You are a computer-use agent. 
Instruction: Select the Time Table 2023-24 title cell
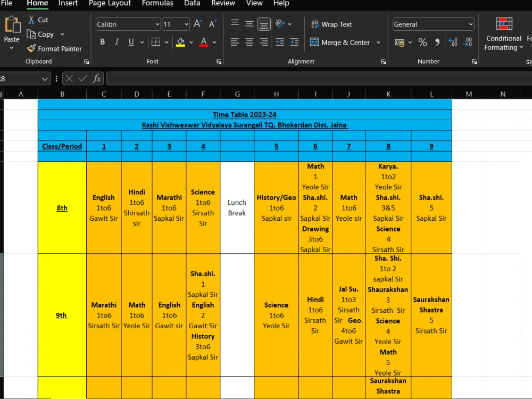[245, 115]
